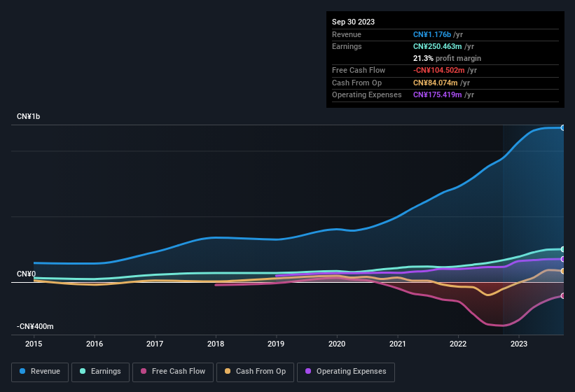This screenshot has width=575, height=392.
Task: Click the orange Cash From Op dot
Action: 228,372
